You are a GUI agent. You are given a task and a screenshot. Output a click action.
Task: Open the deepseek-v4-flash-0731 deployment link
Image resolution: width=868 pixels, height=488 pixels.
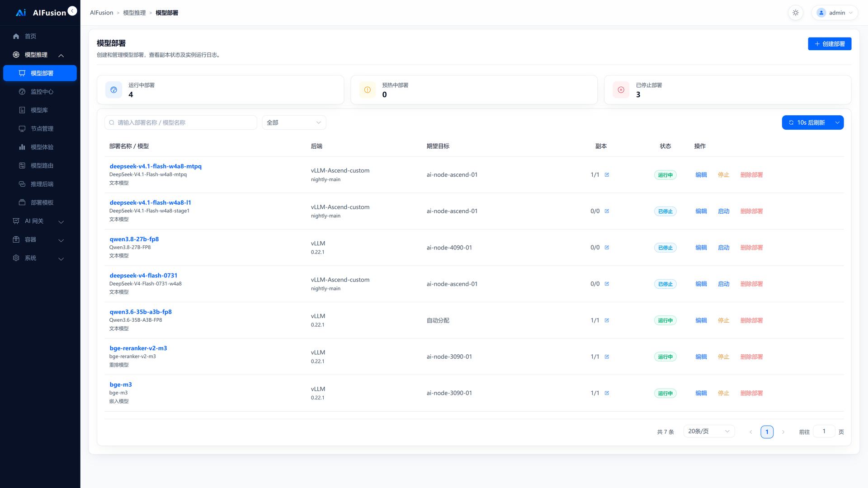point(143,276)
